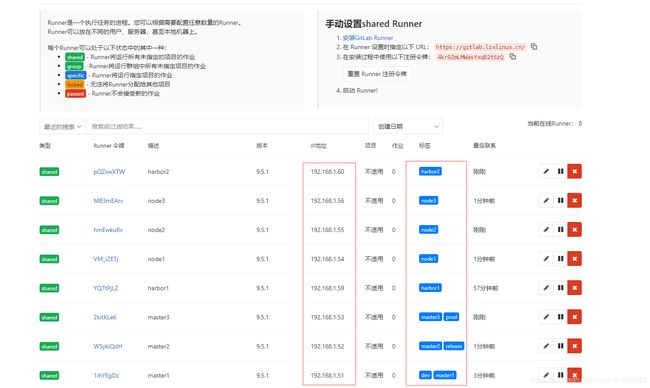Image resolution: width=650 pixels, height=388 pixels.
Task: Edit the master1 runner with pencil icon
Action: coord(546,375)
